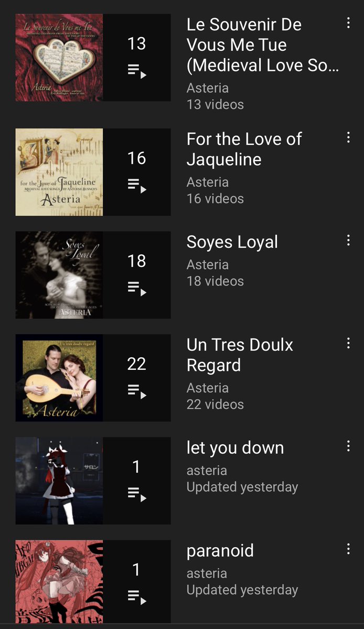Play the 22-video Un Tres Doulx Regard overlay

(136, 378)
